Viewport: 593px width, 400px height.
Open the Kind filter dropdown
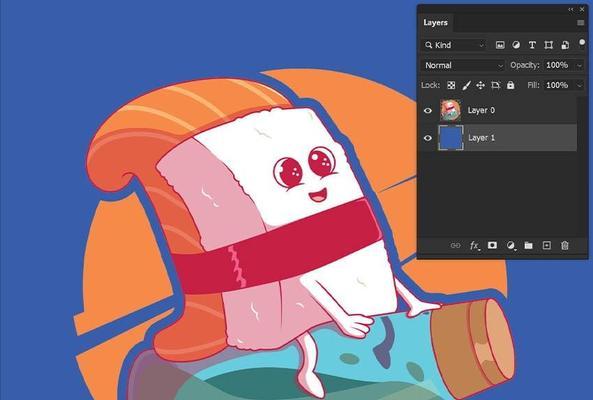[454, 45]
